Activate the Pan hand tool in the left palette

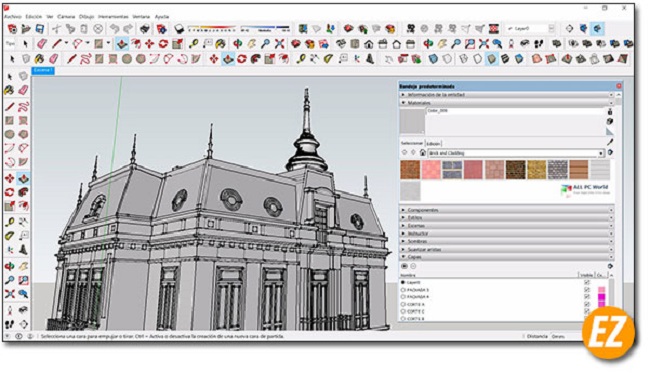24,266
